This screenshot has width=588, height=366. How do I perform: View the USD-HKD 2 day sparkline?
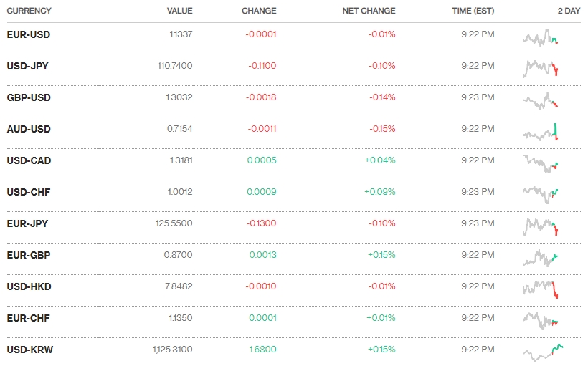[541, 289]
